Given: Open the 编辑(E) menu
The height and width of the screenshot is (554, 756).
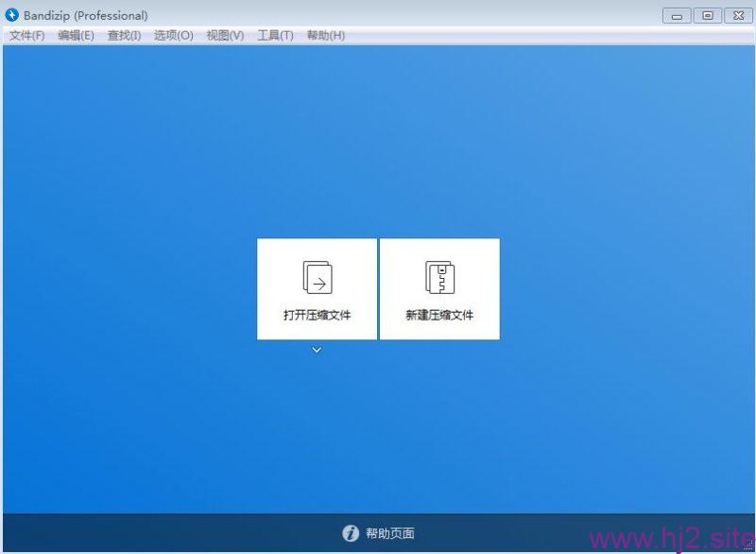Looking at the screenshot, I should [76, 36].
